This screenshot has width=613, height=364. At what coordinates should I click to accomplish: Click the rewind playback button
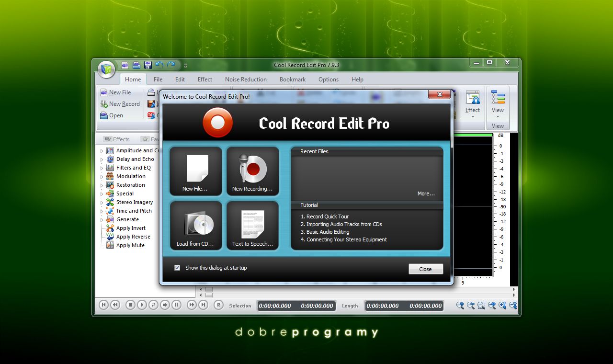tap(115, 305)
